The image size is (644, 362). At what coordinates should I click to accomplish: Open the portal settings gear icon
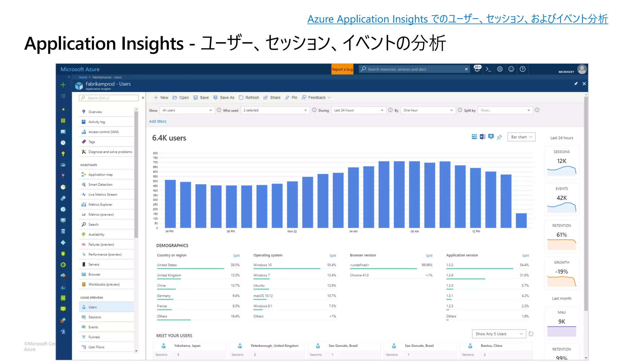pyautogui.click(x=500, y=69)
